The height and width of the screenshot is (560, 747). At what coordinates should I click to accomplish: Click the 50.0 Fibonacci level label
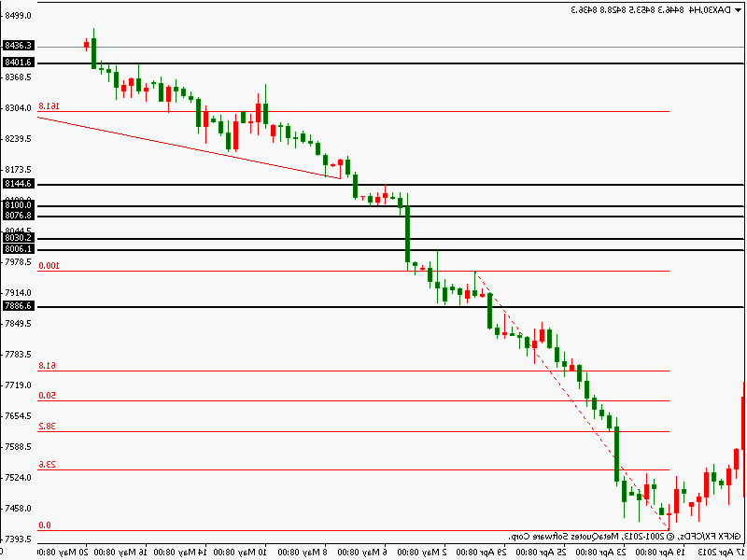[x=48, y=396]
